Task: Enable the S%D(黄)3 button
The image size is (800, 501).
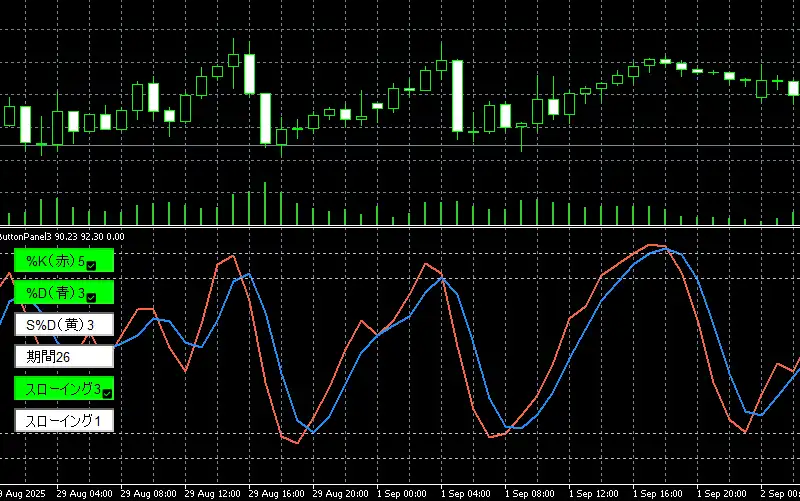Action: pyautogui.click(x=63, y=325)
